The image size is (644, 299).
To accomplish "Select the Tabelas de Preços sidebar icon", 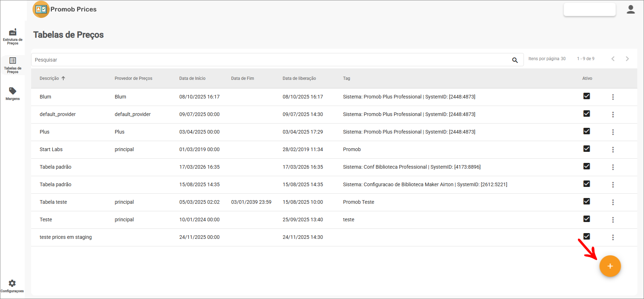I will coord(13,65).
